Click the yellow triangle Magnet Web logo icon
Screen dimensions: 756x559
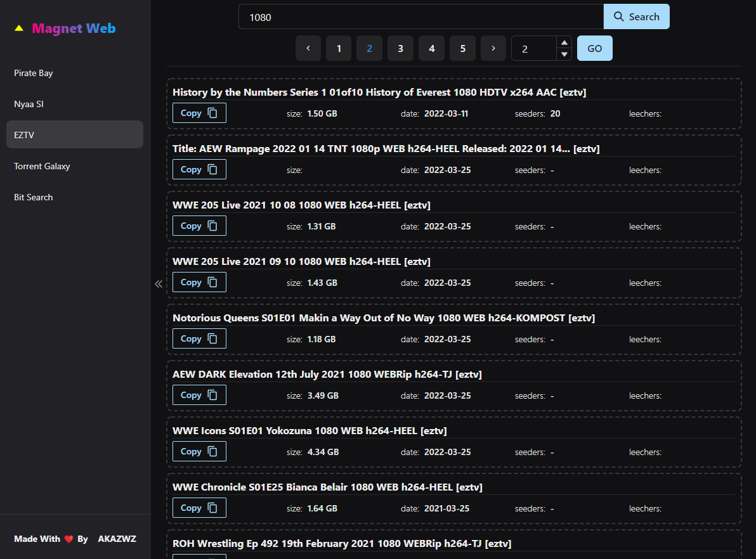tap(19, 29)
